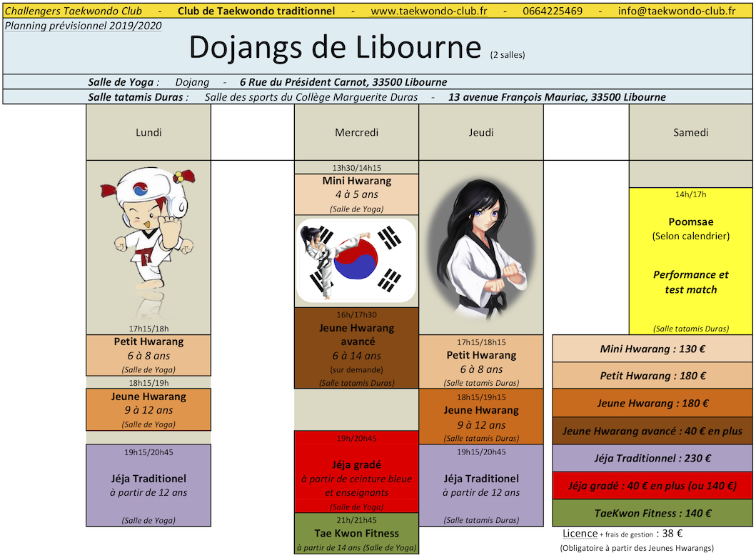Click the info@taekwondo-club.fr email address

tap(676, 11)
